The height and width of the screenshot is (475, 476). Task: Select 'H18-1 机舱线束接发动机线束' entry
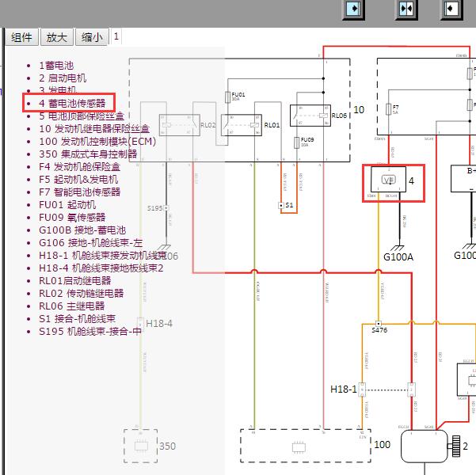coord(103,256)
